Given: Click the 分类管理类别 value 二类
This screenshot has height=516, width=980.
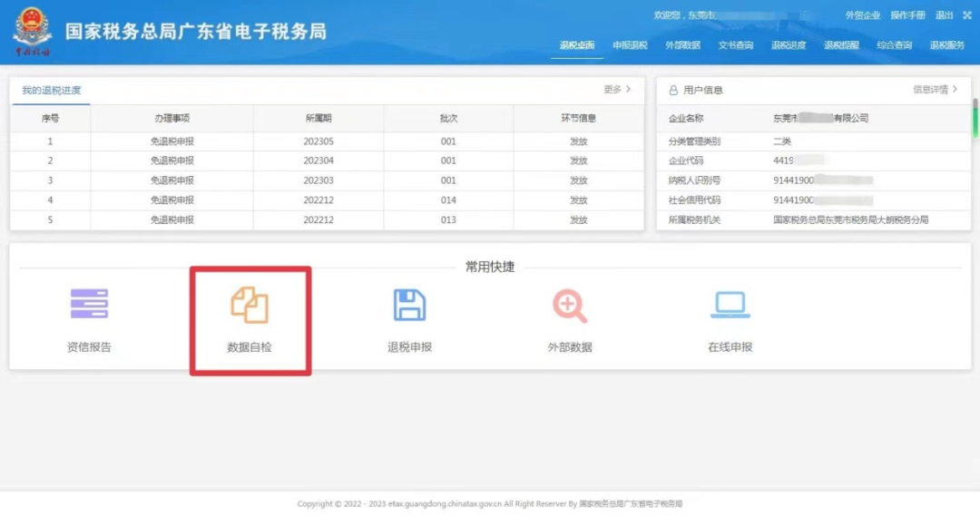Looking at the screenshot, I should click(782, 141).
